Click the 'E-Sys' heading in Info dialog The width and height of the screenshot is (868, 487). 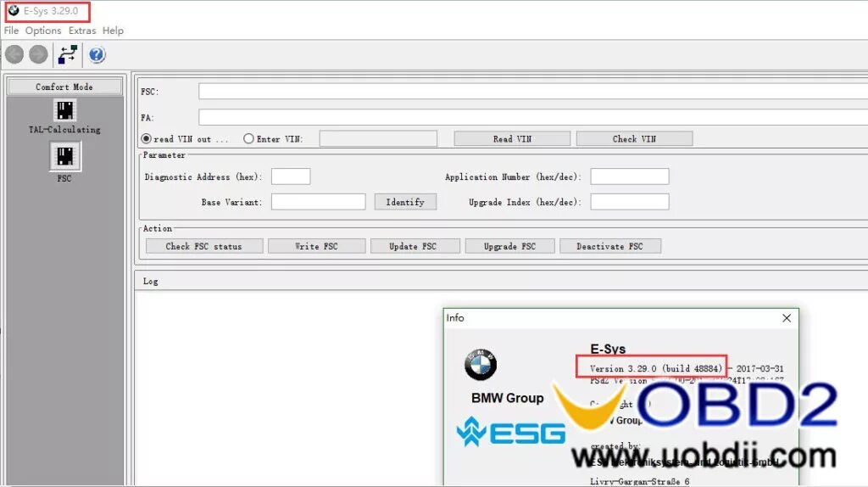click(x=608, y=349)
